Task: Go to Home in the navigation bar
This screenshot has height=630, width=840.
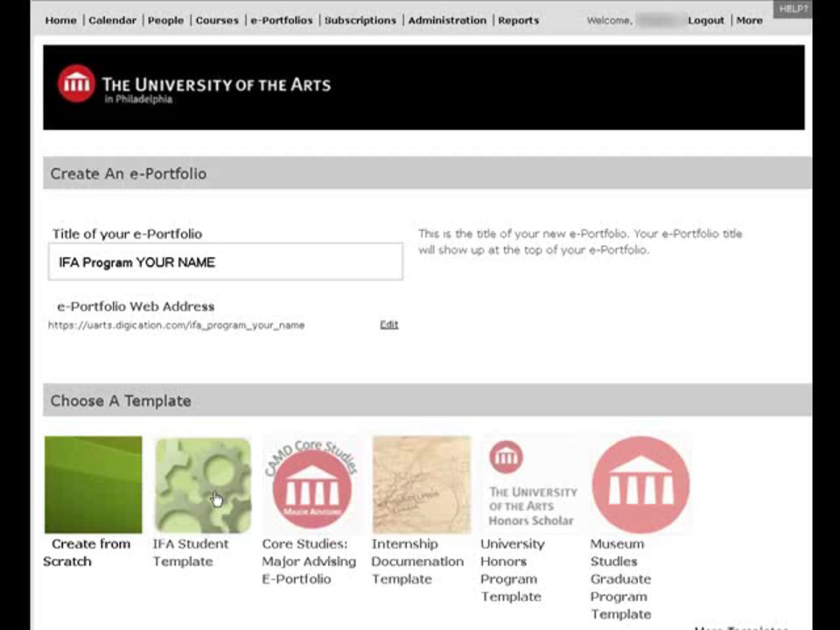Action: click(x=61, y=21)
